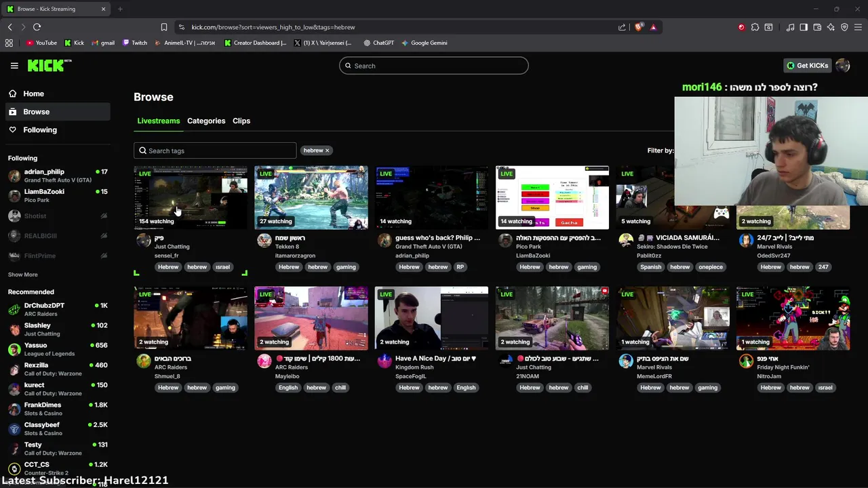Open Testy recommended channel
The image size is (868, 488).
(58, 449)
